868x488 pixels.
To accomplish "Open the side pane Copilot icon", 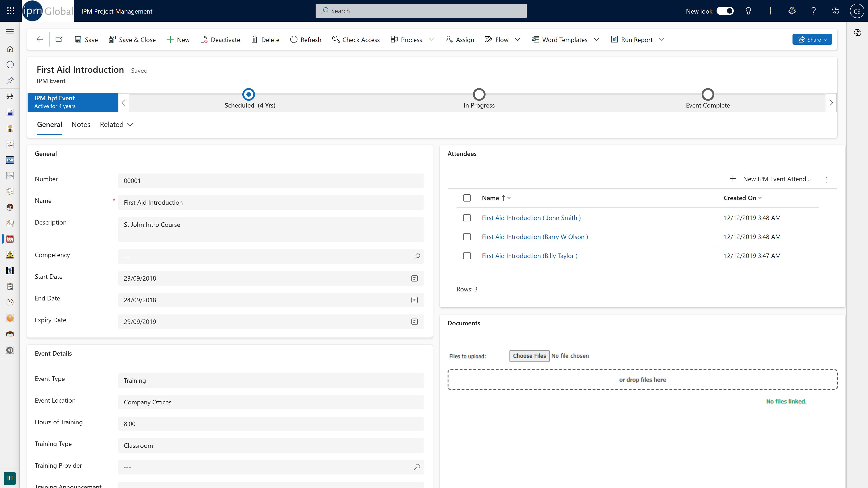I will pyautogui.click(x=858, y=32).
